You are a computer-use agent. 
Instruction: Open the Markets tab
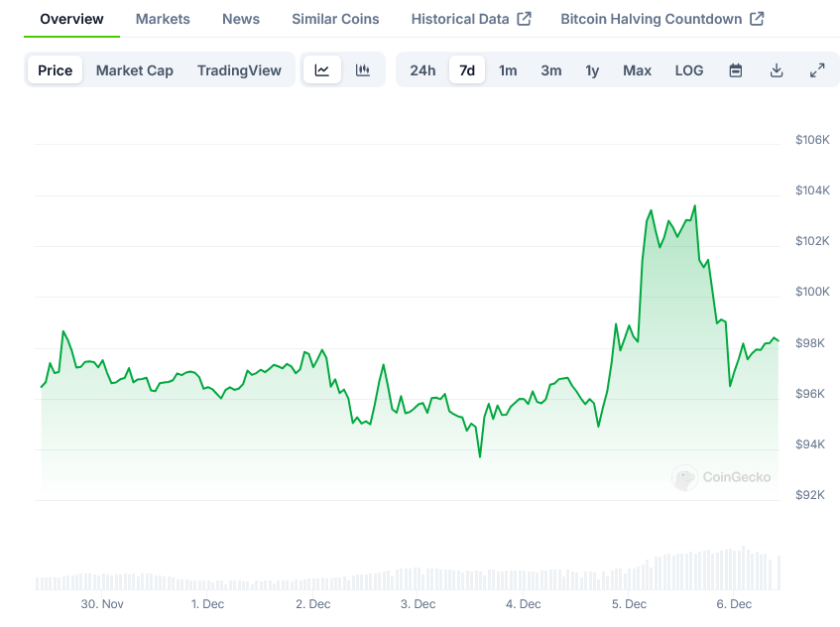[163, 19]
